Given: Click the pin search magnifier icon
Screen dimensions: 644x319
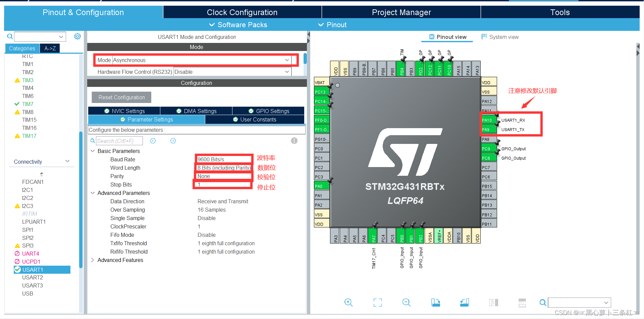Looking at the screenshot, I should (543, 303).
